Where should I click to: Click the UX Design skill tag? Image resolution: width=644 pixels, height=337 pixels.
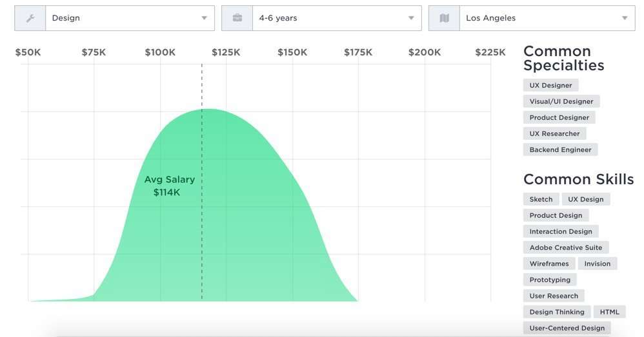tap(586, 199)
